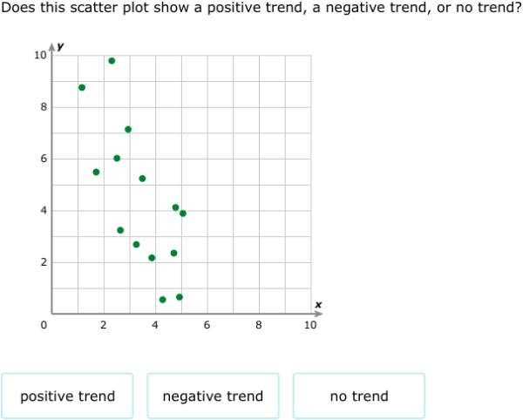Click the y-axis label 4
Screen dimensions: 523x420
point(44,210)
